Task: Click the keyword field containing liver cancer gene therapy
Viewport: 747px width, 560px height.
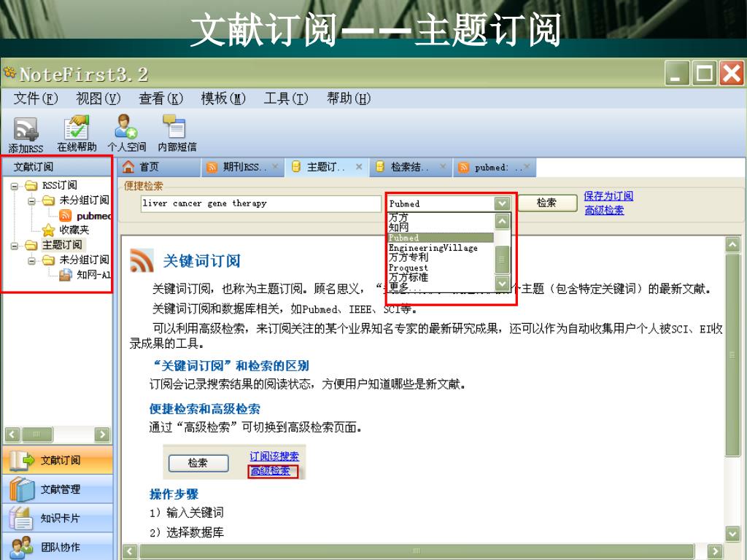Action: (x=260, y=204)
